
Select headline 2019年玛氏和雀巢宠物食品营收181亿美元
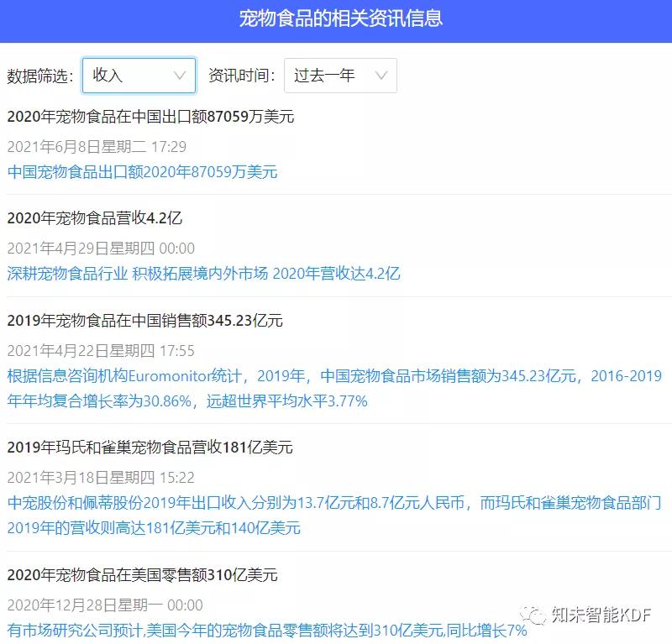click(150, 448)
